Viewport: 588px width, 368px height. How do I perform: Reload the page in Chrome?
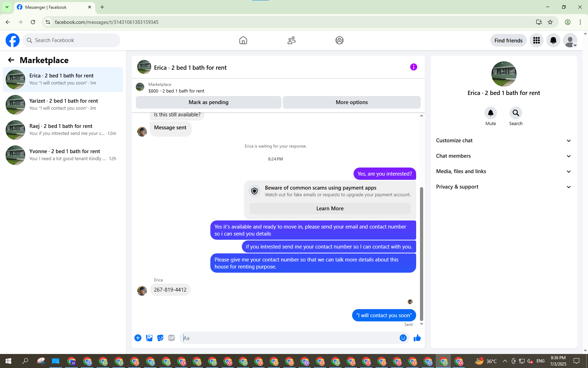pos(33,22)
